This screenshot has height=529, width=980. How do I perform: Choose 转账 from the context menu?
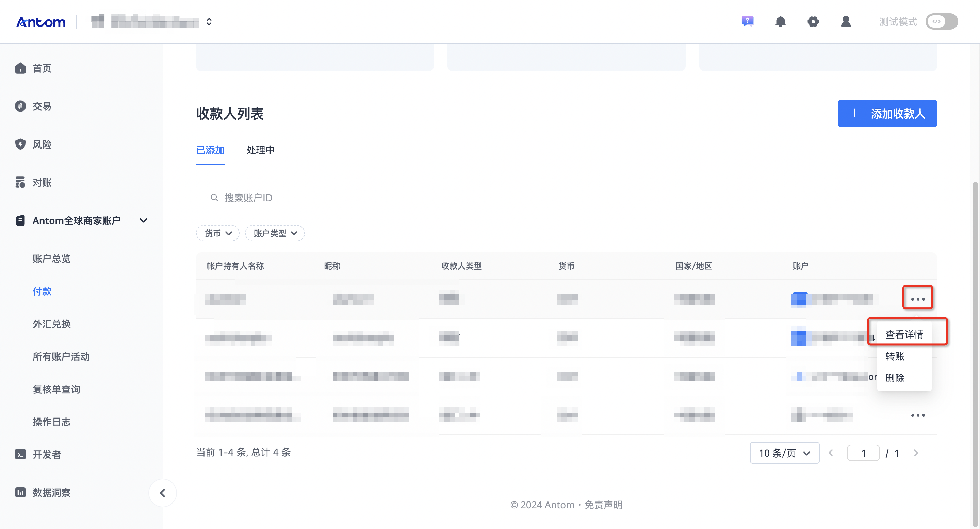coord(894,356)
